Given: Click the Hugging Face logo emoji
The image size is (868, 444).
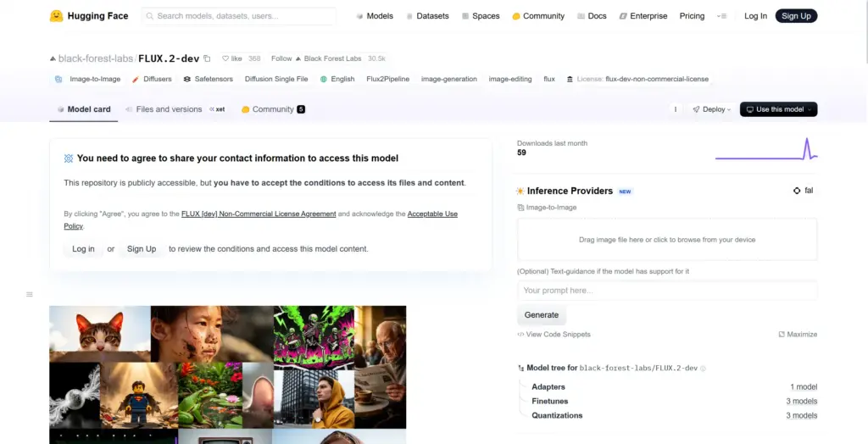Looking at the screenshot, I should (56, 16).
